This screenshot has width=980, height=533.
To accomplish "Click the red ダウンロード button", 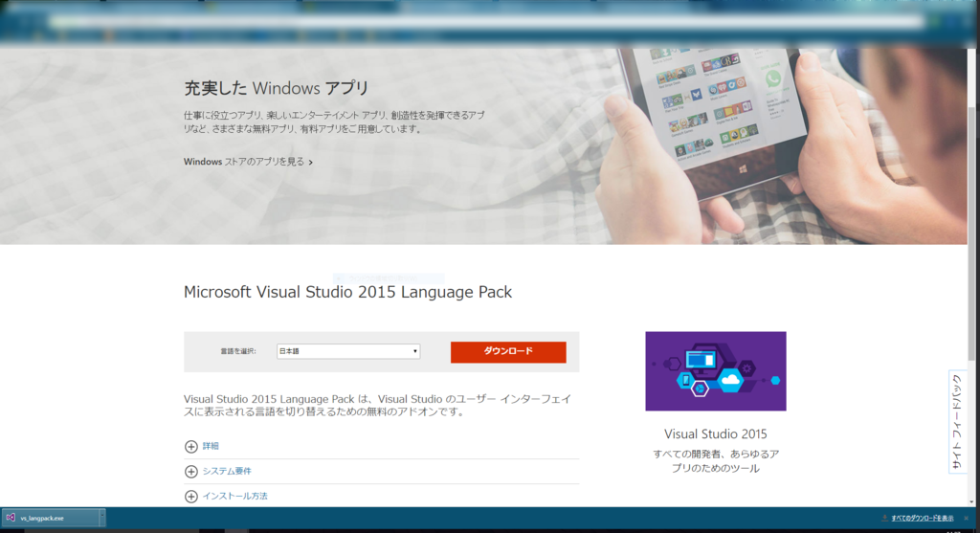I will (x=508, y=352).
